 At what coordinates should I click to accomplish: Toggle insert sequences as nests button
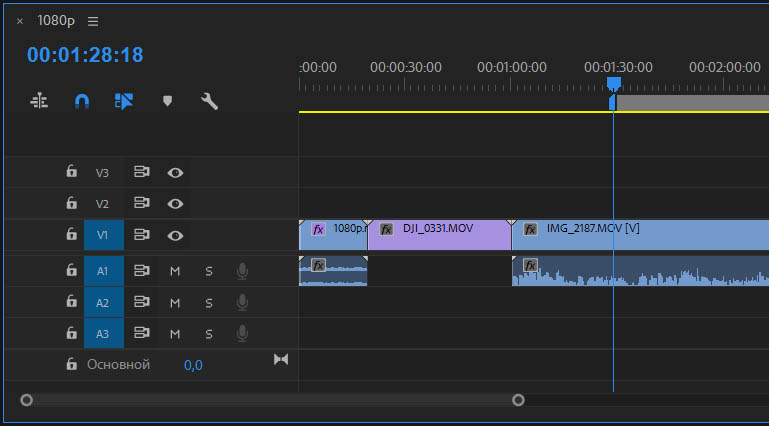click(x=39, y=101)
